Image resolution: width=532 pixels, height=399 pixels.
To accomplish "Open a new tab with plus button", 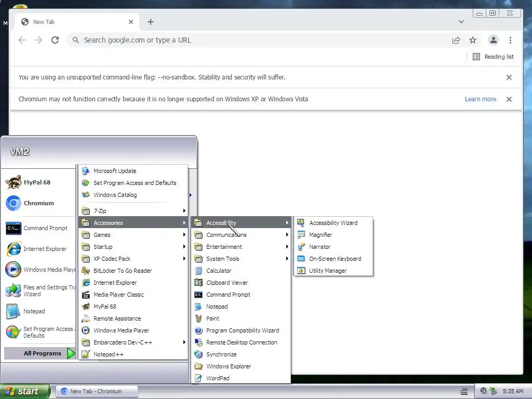I will coord(151,22).
